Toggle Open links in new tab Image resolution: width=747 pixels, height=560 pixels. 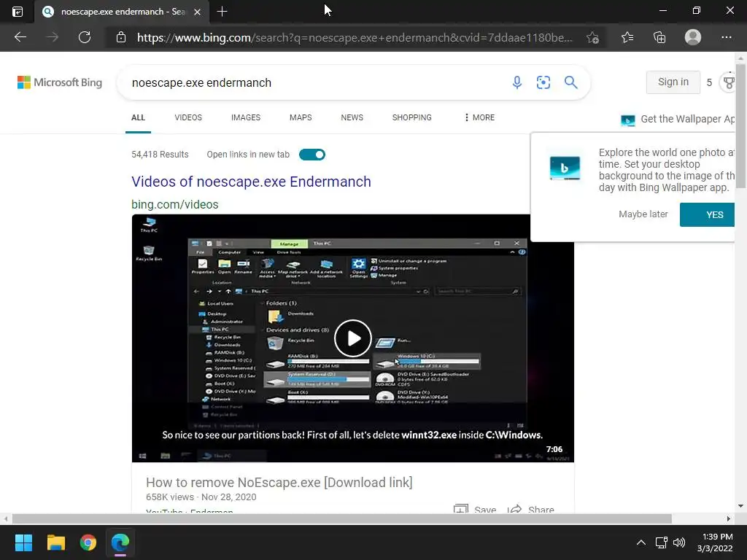click(312, 155)
